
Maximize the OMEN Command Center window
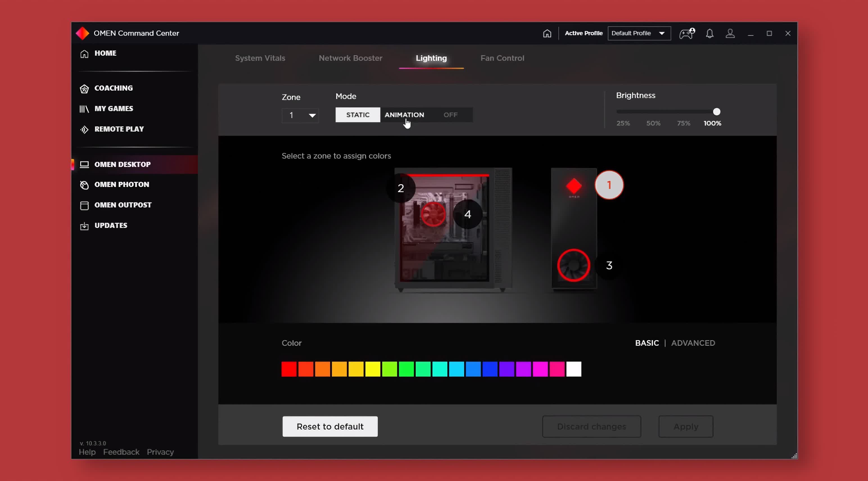769,33
